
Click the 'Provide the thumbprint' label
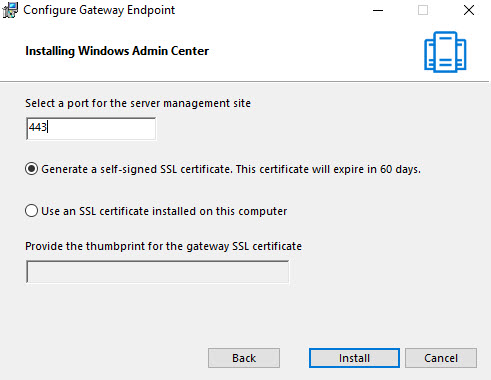tap(163, 246)
